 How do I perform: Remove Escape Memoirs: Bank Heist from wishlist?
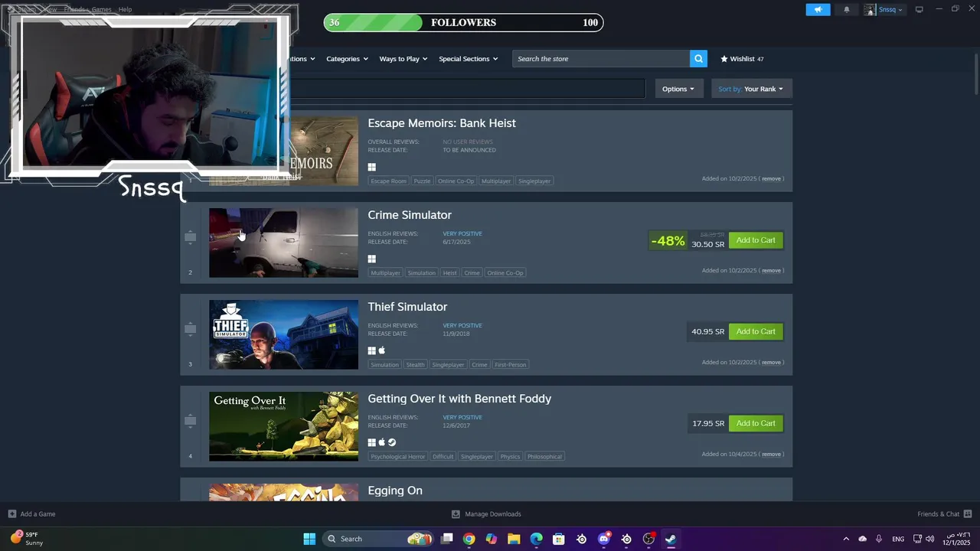point(771,179)
